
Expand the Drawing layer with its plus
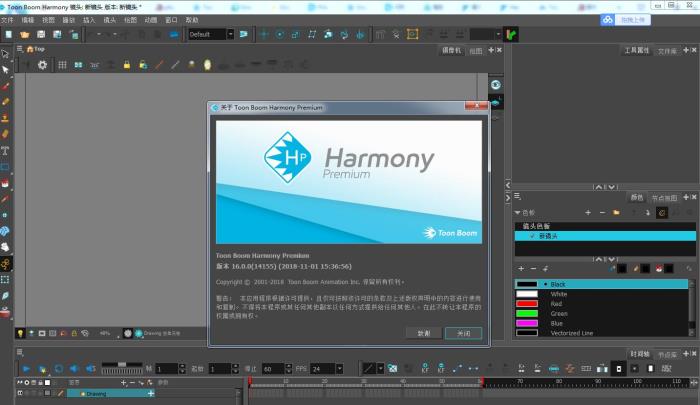[151, 393]
